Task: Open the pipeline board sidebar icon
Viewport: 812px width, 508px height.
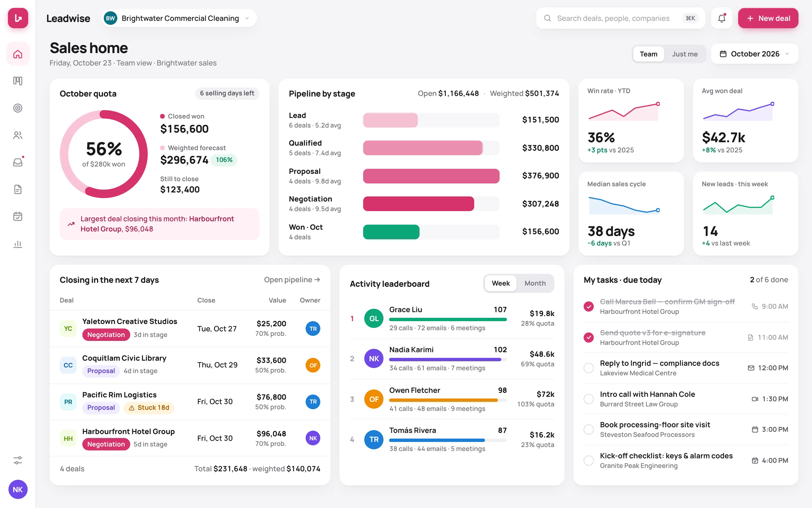Action: pos(18,81)
